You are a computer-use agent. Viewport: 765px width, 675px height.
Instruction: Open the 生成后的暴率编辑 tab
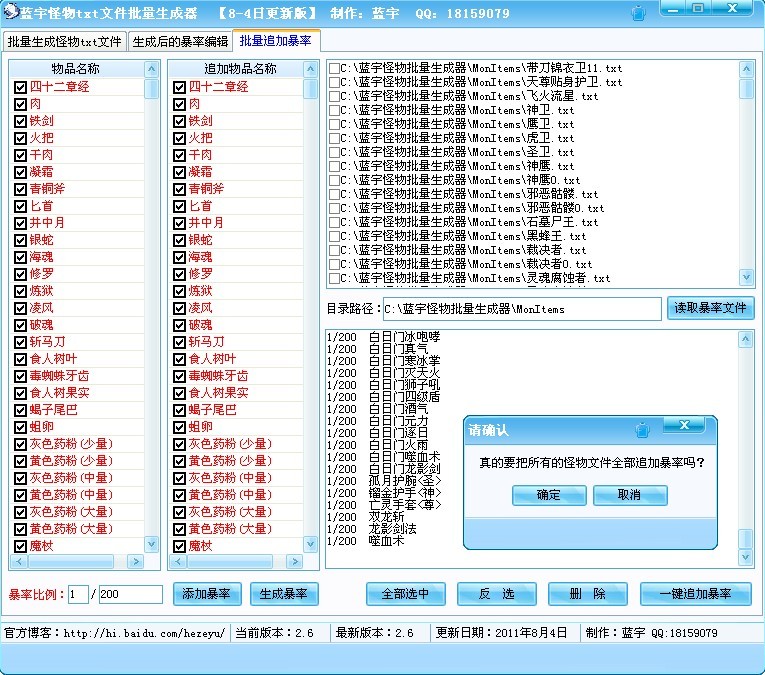point(181,42)
